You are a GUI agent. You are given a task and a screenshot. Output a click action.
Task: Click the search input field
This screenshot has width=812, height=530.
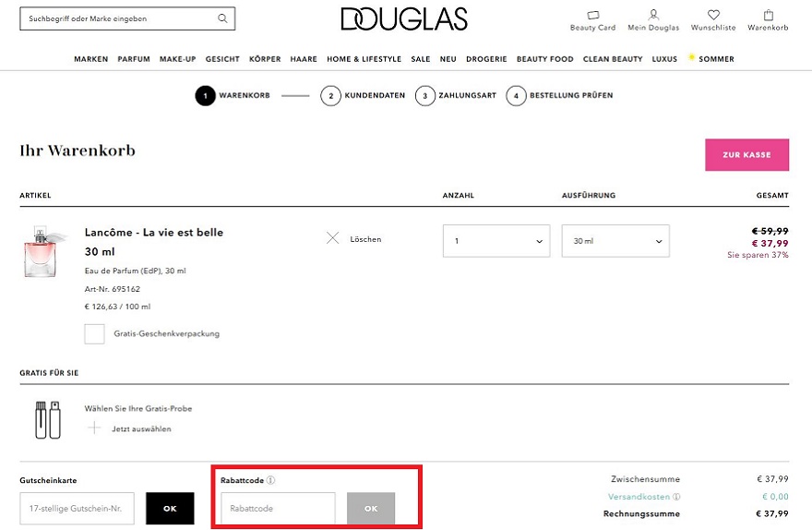click(x=127, y=18)
